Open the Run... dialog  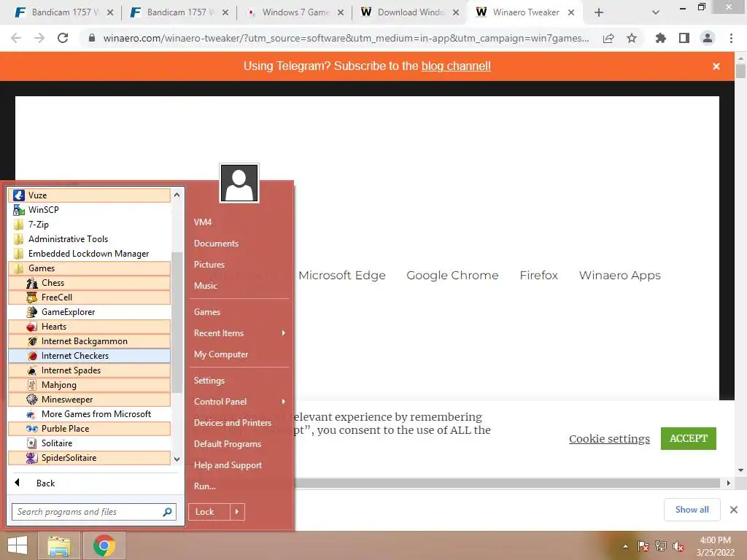click(x=204, y=486)
